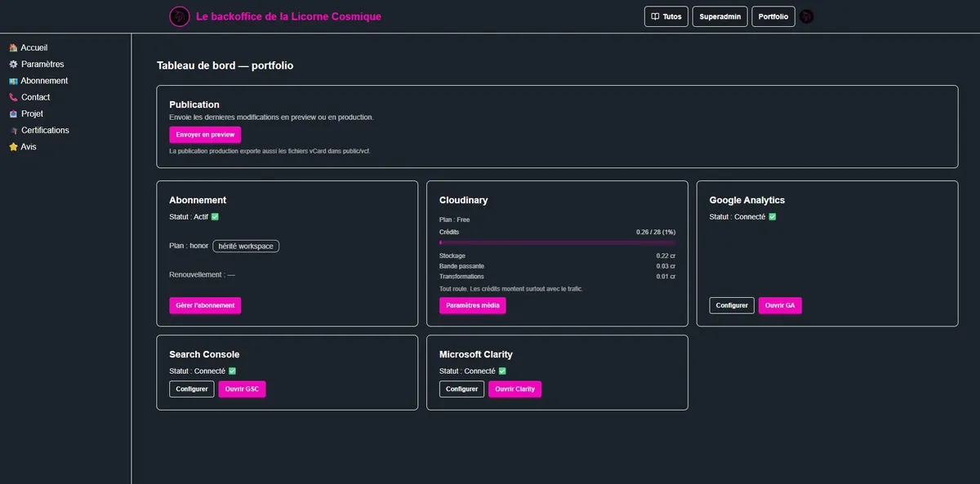Click the green check next to Abonnement Statut Actif

tap(215, 216)
